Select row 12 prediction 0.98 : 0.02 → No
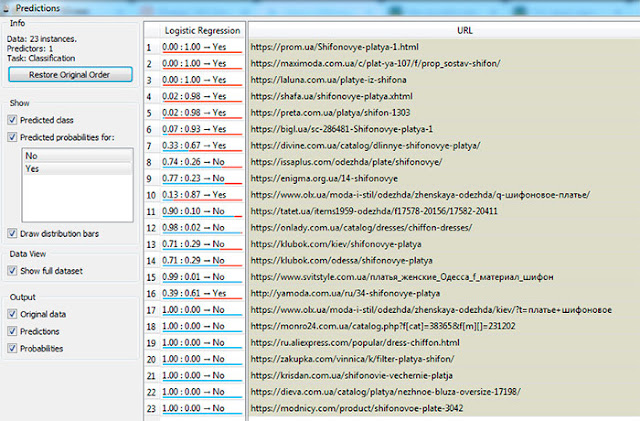 point(202,227)
